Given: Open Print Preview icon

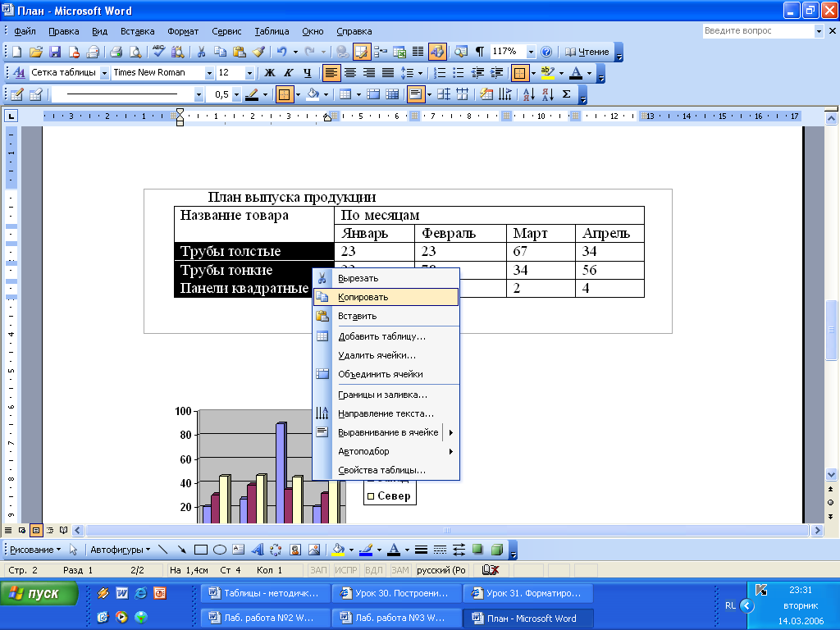Looking at the screenshot, I should pos(135,52).
